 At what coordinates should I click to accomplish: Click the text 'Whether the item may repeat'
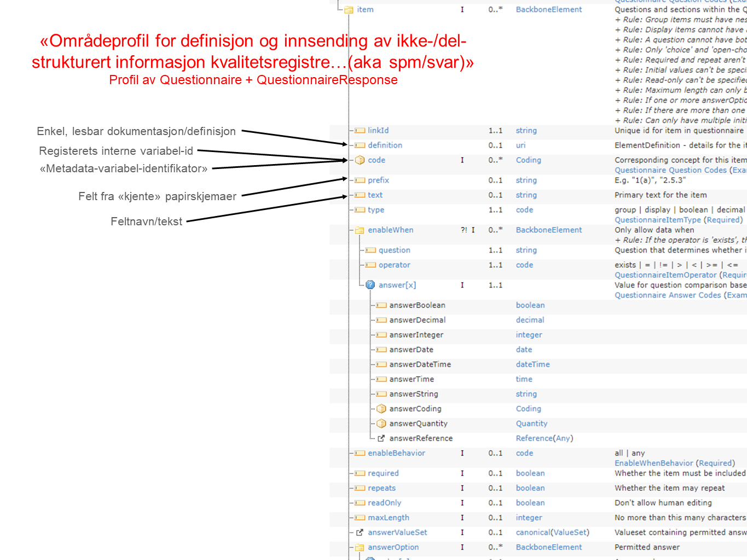tap(669, 488)
